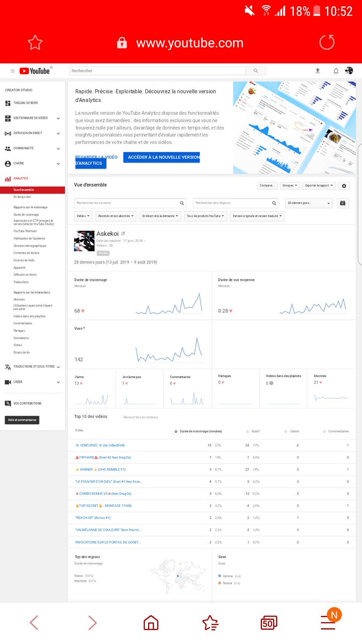Open the 28 derniers jours period dropdown

click(x=308, y=203)
